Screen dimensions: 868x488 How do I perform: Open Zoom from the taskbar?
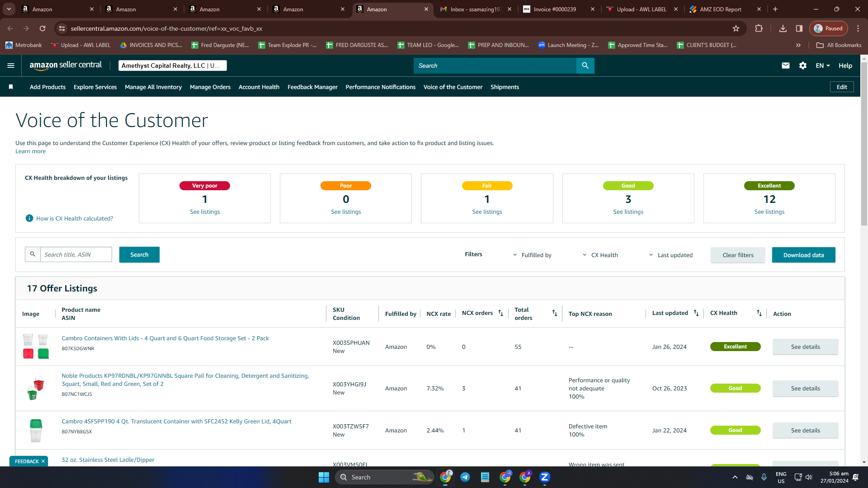click(x=545, y=477)
